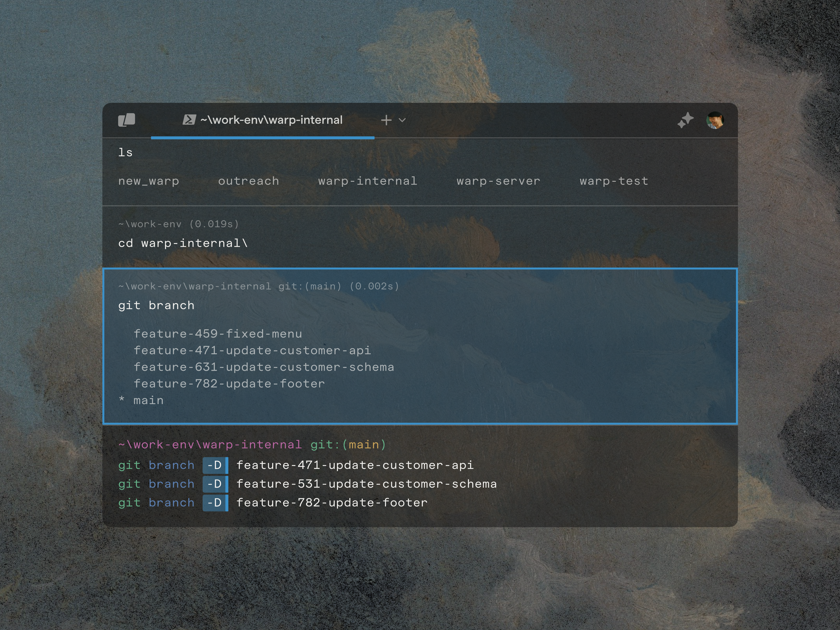Select the cd warp-internal command block
The width and height of the screenshot is (840, 630).
point(183,243)
